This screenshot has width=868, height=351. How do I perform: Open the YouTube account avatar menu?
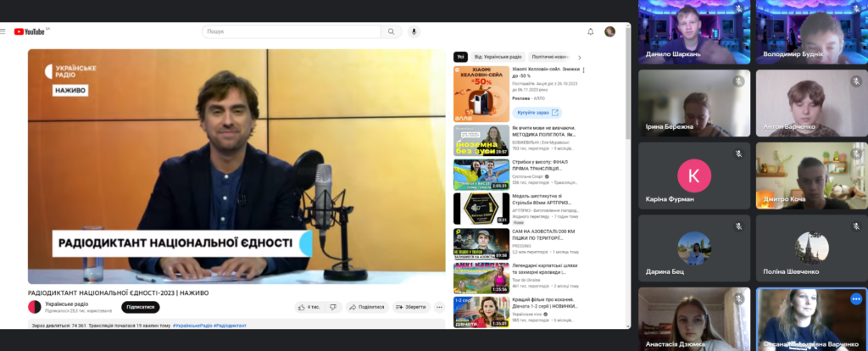[610, 31]
